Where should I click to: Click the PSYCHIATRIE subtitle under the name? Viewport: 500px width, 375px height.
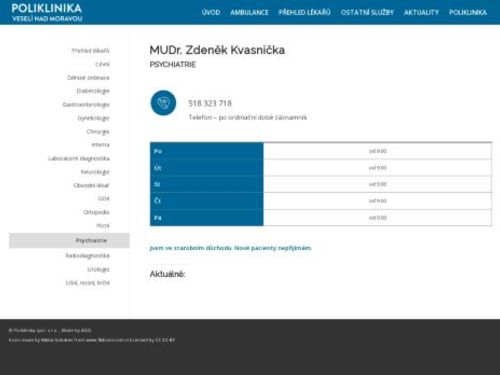173,65
